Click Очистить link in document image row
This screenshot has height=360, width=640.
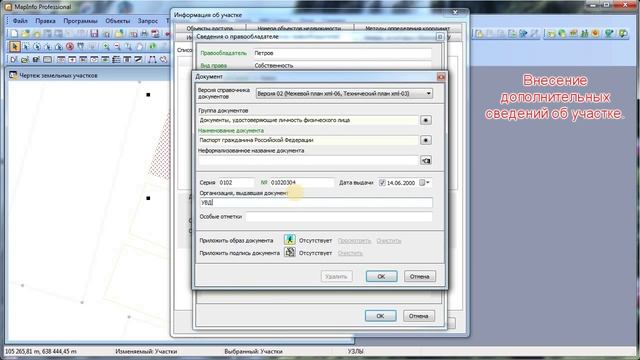(389, 241)
